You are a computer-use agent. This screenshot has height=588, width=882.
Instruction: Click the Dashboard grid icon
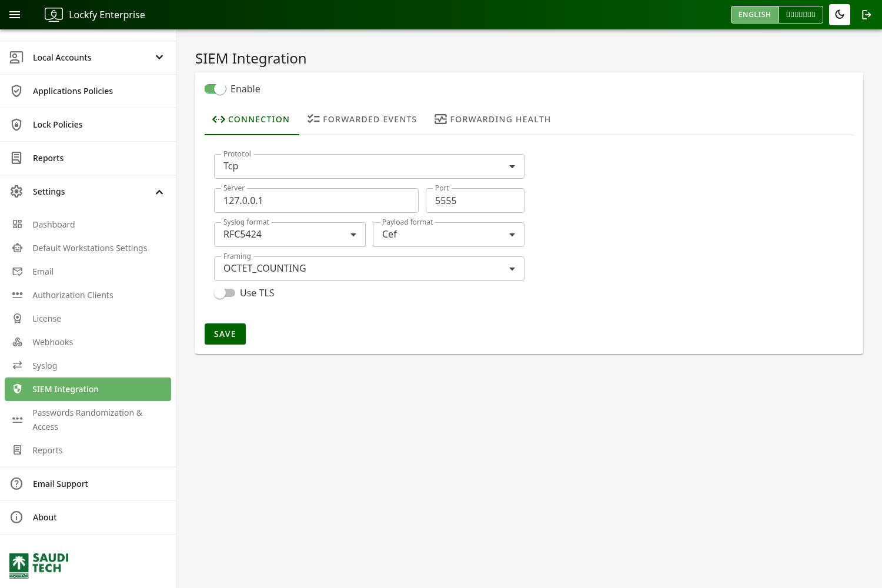(18, 225)
